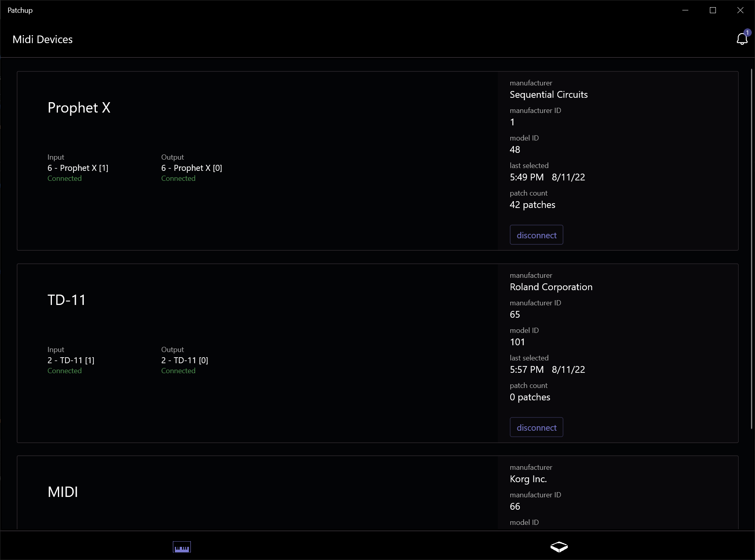This screenshot has height=560, width=755.
Task: Open the notifications bell
Action: pyautogui.click(x=742, y=39)
